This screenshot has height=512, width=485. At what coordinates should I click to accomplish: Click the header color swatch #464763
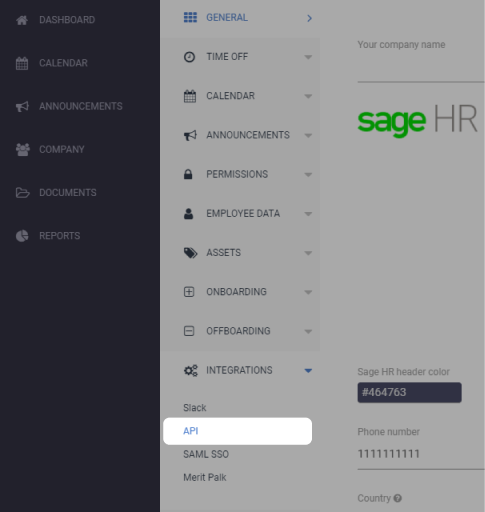[409, 392]
